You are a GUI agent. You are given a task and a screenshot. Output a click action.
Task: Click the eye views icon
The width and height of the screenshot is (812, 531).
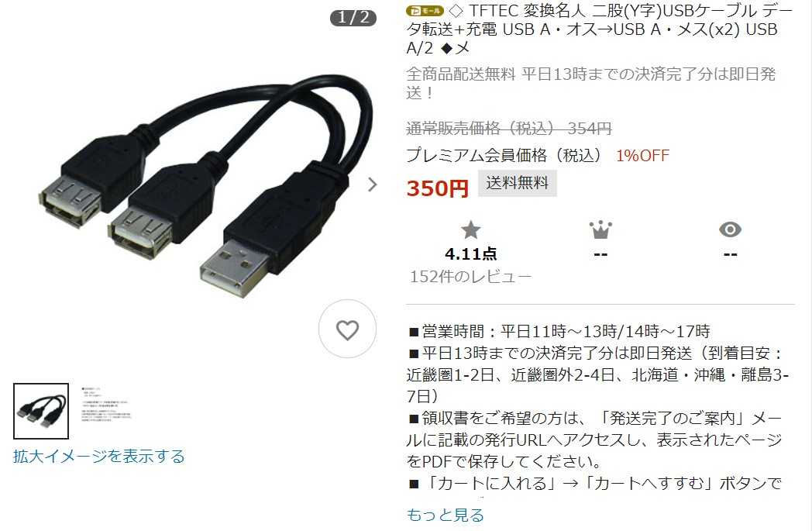[730, 229]
